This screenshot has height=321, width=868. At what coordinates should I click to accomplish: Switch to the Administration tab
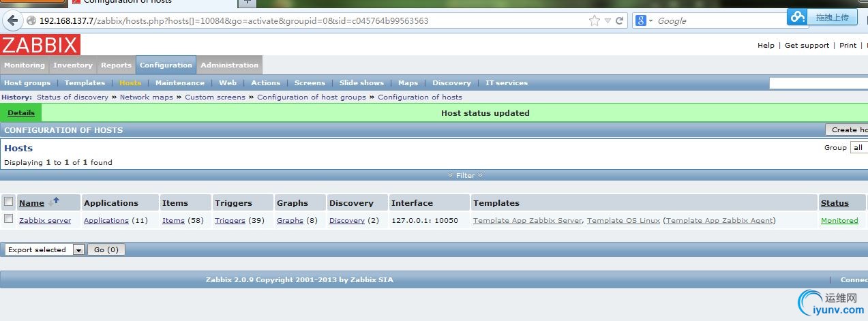tap(229, 65)
